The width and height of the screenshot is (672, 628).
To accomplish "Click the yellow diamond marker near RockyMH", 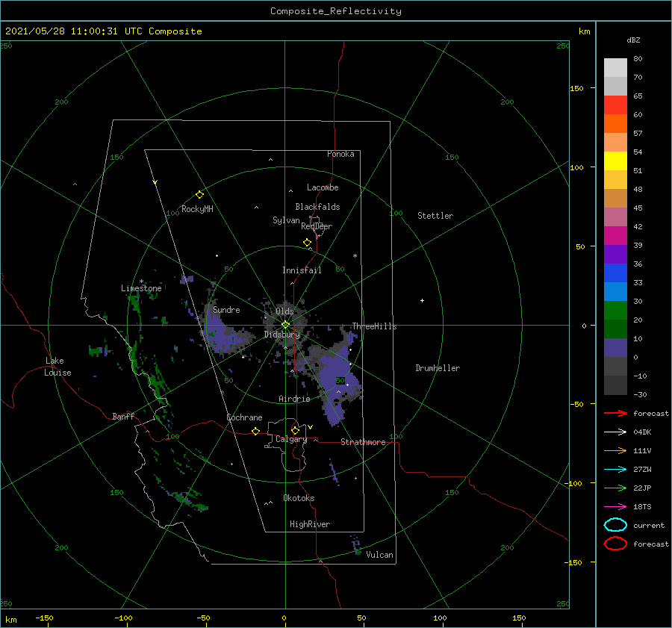I will (x=199, y=195).
